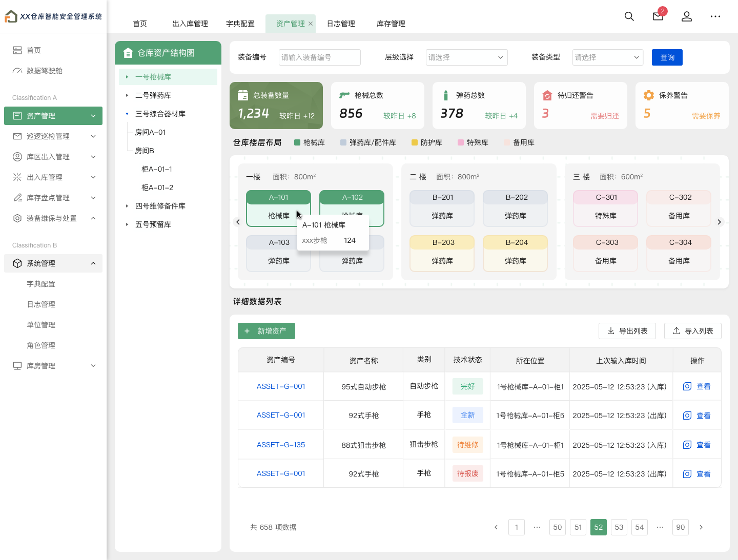
Task: Switch to the 库存管理 top tab
Action: [x=391, y=24]
